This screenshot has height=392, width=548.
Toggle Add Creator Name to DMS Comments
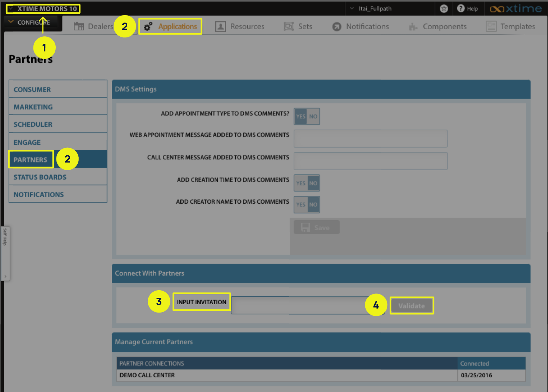click(307, 205)
